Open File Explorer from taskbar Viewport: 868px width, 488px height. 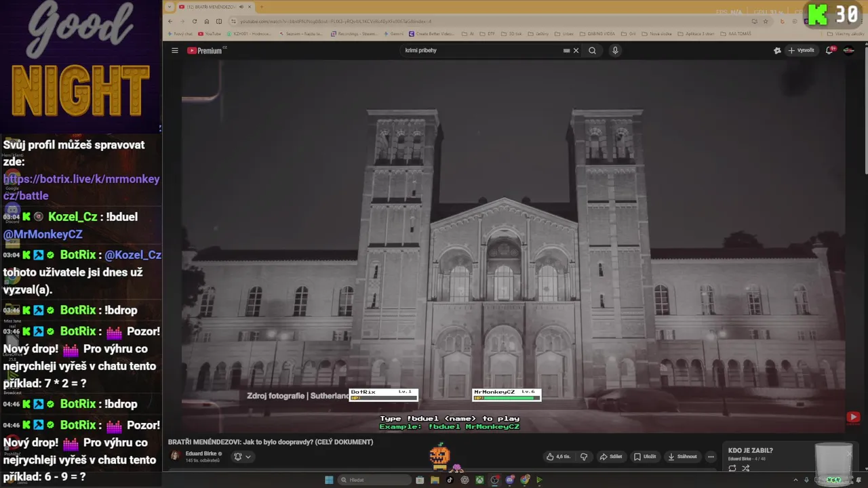pyautogui.click(x=435, y=480)
